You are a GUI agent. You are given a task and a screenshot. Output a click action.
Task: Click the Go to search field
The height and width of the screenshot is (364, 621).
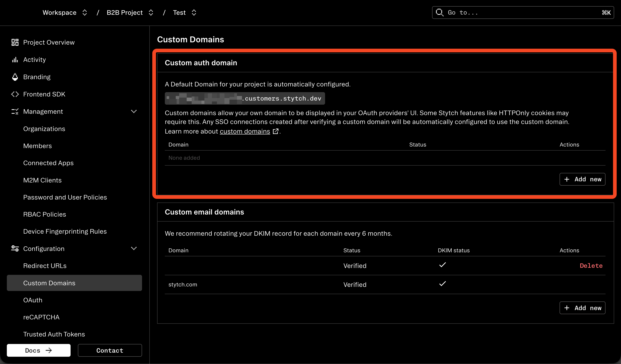click(x=517, y=12)
